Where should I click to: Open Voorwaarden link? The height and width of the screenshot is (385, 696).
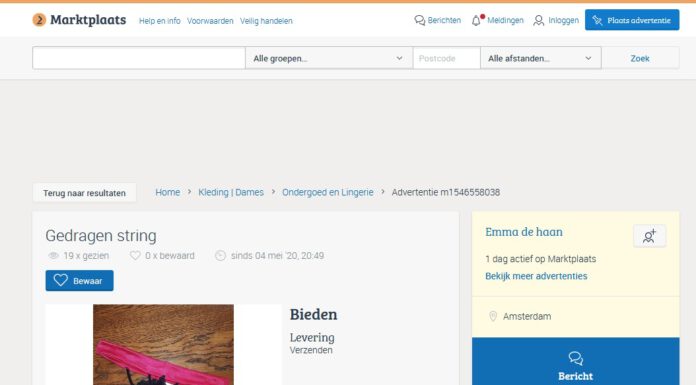click(x=210, y=21)
